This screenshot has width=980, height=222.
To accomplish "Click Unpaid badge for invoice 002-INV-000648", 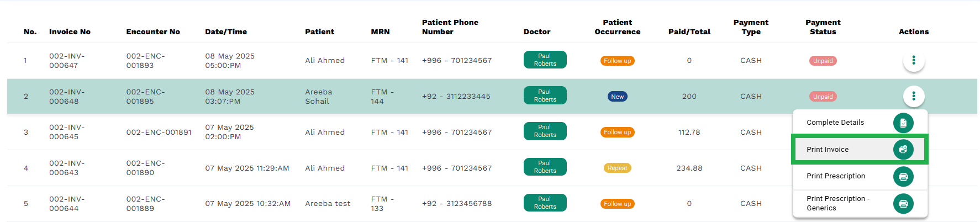I will click(x=823, y=97).
